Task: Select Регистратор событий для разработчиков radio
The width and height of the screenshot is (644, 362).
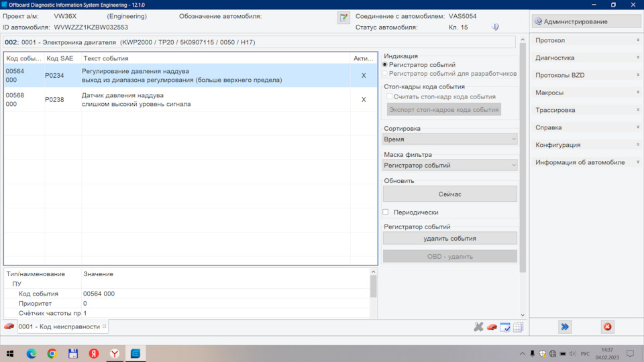Action: click(385, 74)
